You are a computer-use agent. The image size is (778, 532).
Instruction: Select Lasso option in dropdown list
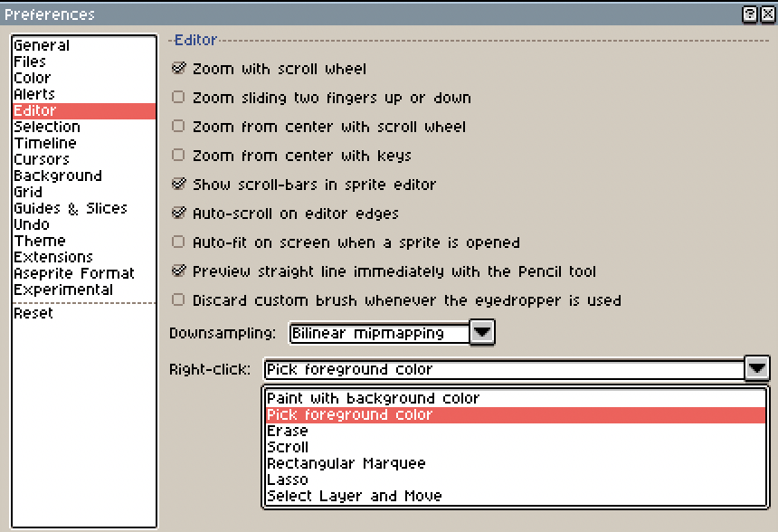(x=288, y=480)
